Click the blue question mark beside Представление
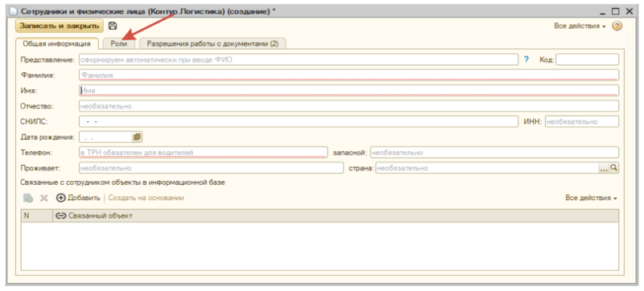The height and width of the screenshot is (291, 644). coord(526,59)
